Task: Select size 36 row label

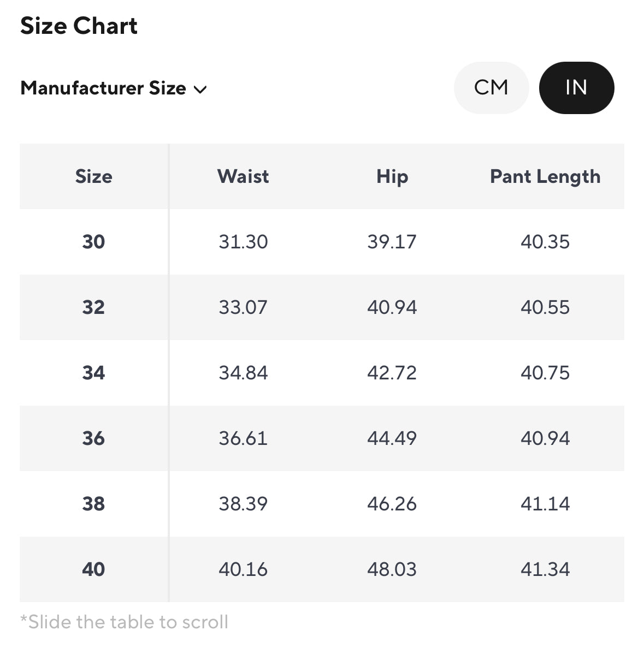Action: point(93,438)
